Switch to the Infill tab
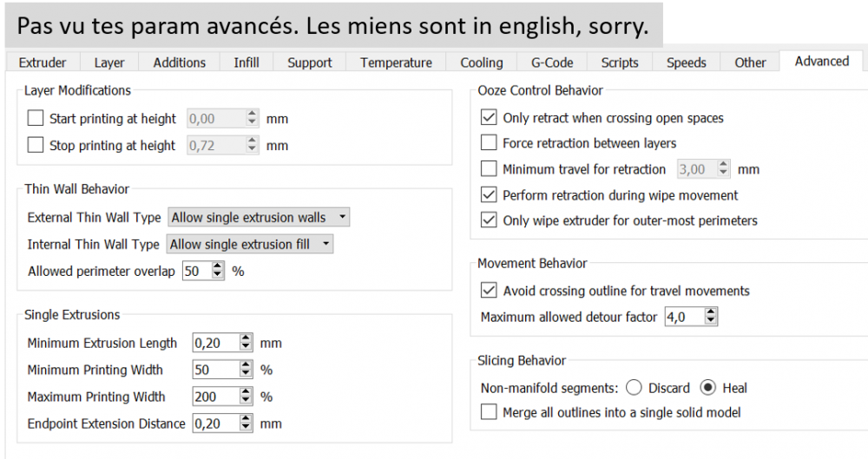 coord(247,62)
